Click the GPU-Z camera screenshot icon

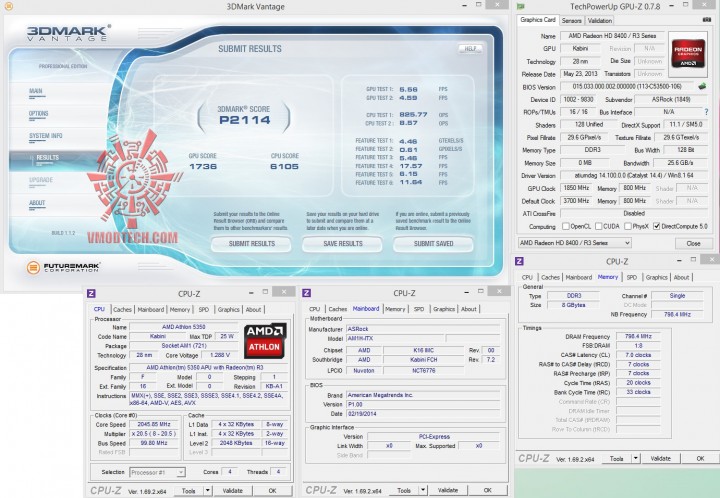tap(707, 20)
